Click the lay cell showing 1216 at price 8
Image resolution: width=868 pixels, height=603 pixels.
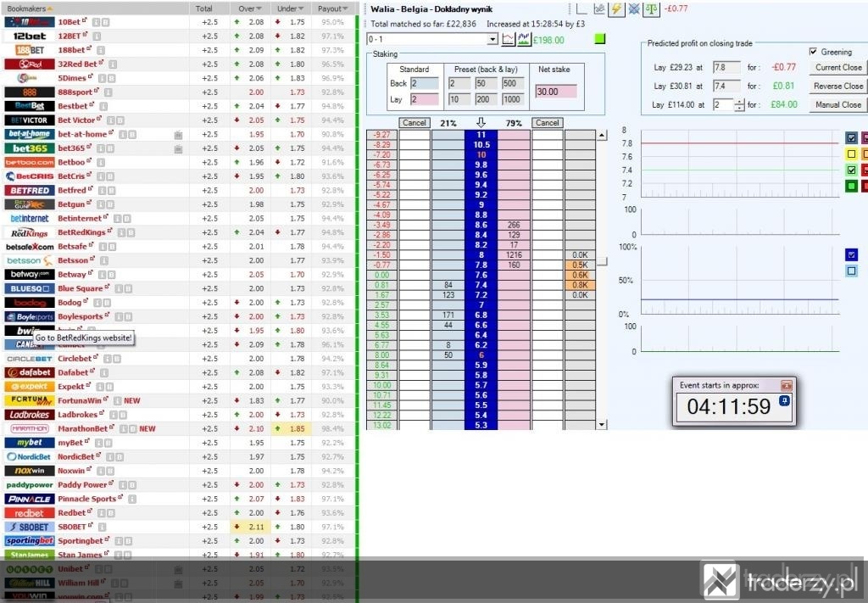tap(514, 254)
